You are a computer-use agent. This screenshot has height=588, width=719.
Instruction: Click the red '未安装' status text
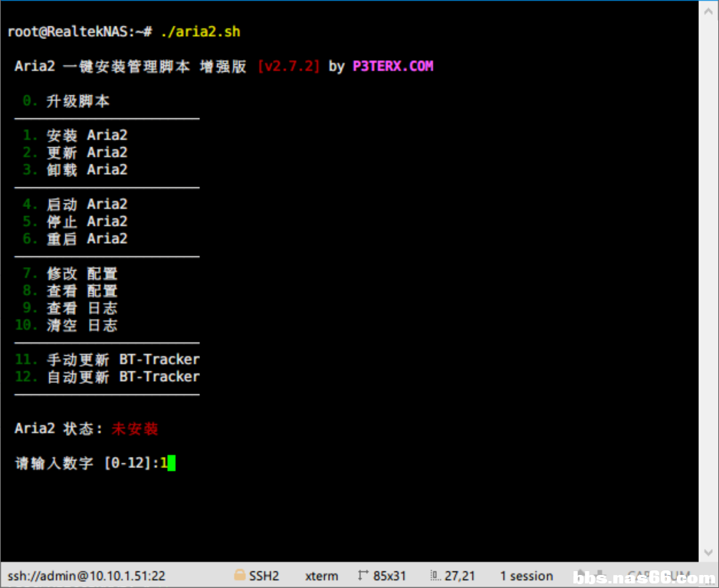click(x=135, y=429)
